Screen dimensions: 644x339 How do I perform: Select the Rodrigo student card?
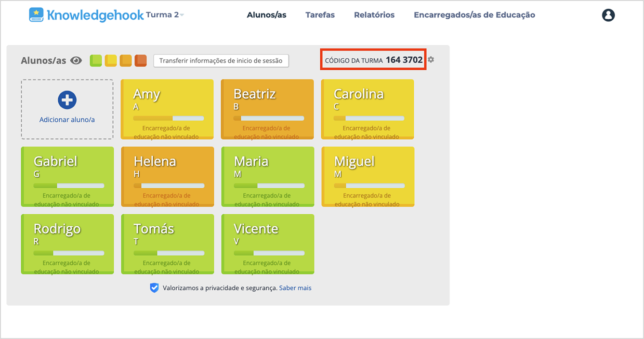[x=67, y=244]
